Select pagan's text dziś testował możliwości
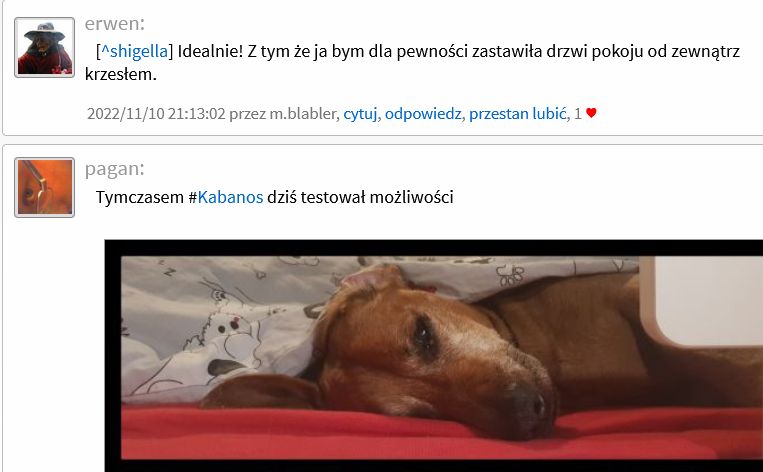This screenshot has height=472, width=763. [360, 197]
